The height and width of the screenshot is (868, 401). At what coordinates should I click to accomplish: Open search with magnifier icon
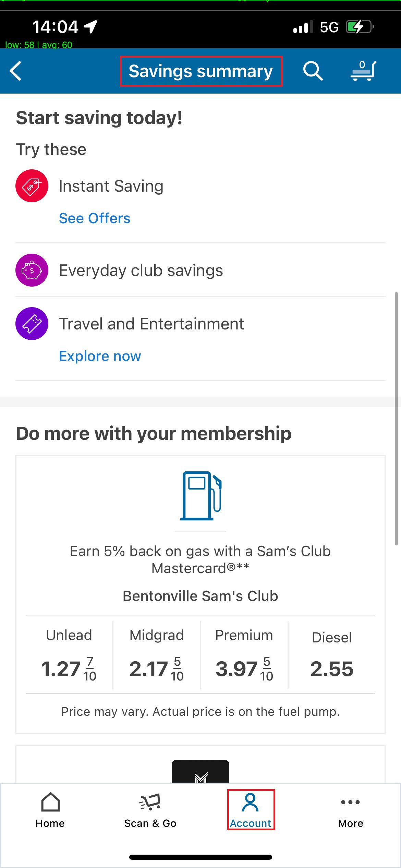(x=313, y=71)
